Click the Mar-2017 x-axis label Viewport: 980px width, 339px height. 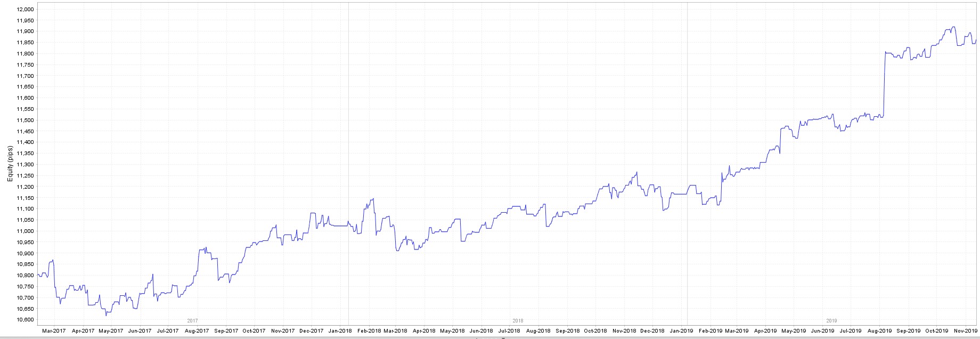[54, 330]
